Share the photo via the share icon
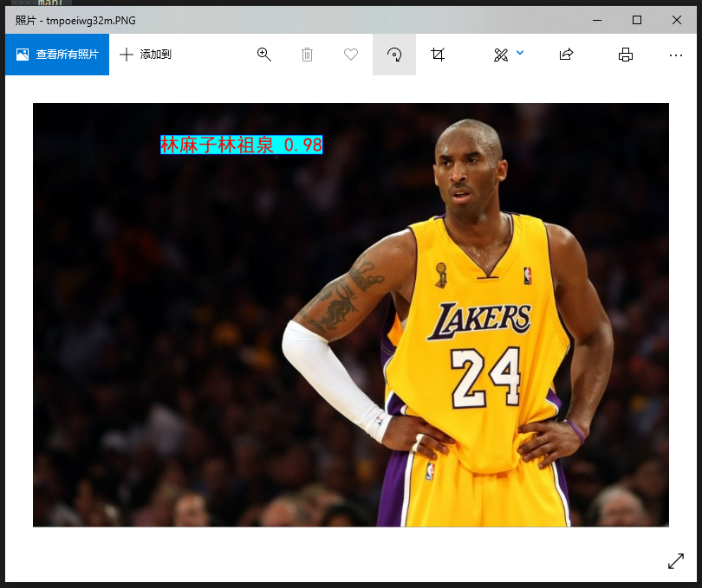Image resolution: width=702 pixels, height=588 pixels. pyautogui.click(x=566, y=54)
